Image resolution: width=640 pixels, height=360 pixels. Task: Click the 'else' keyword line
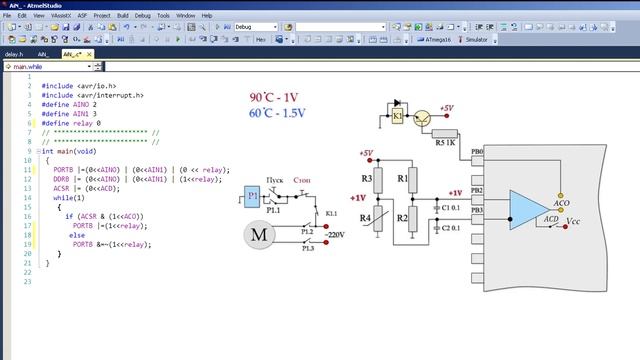(x=77, y=235)
